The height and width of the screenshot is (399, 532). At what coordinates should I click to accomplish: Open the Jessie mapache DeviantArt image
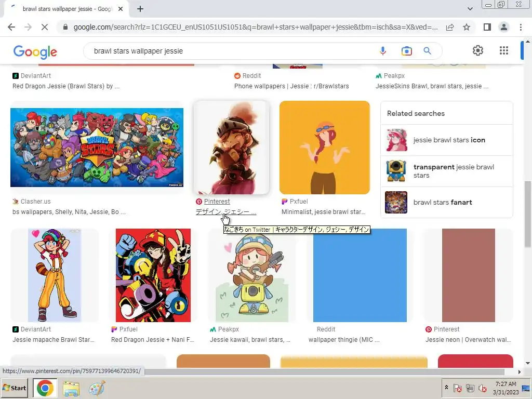pyautogui.click(x=55, y=275)
